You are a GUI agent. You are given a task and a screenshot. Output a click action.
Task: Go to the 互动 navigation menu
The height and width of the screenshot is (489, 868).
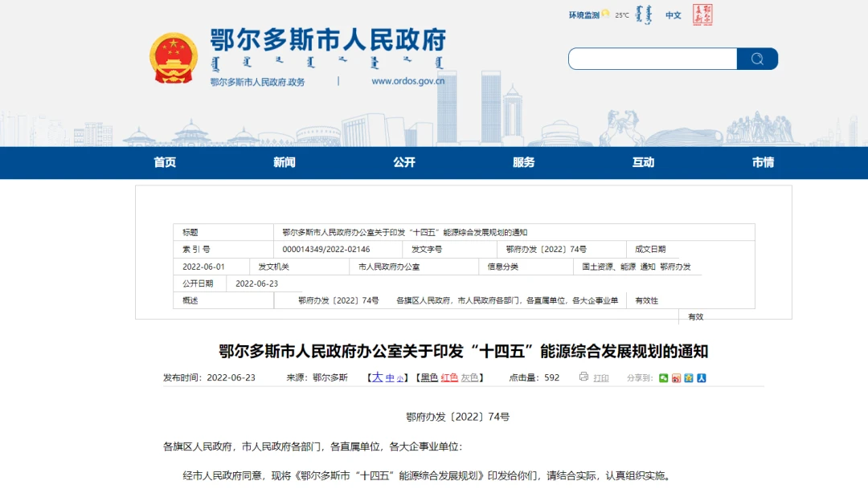coord(643,162)
